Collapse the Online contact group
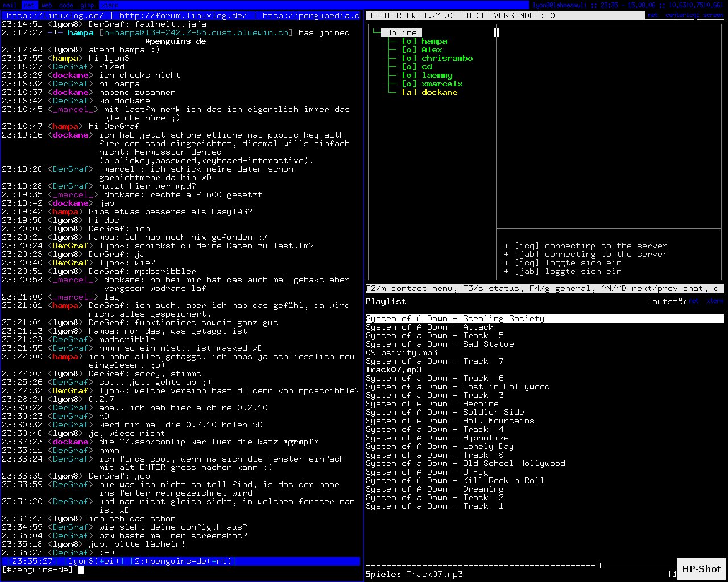Viewport: 728px width, 582px height. tap(401, 33)
